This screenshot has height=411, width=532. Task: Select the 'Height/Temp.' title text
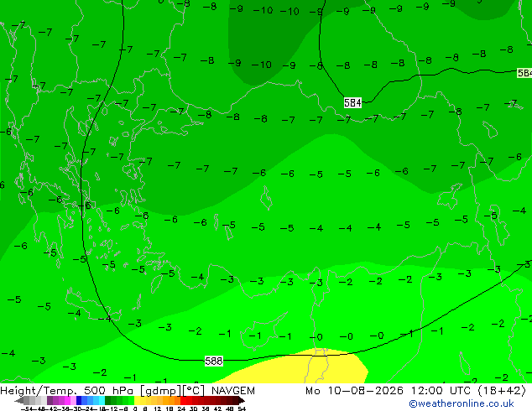39,391
